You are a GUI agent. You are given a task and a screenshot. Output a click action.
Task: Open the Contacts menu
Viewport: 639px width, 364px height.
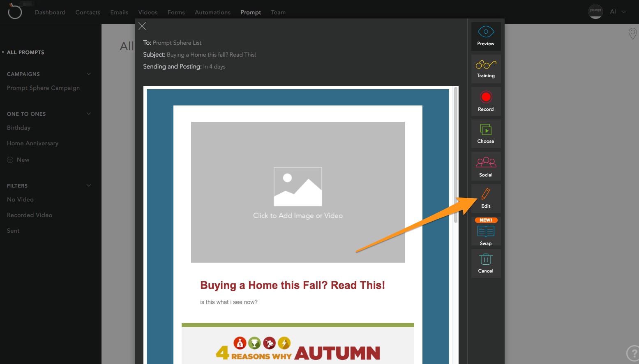(88, 12)
